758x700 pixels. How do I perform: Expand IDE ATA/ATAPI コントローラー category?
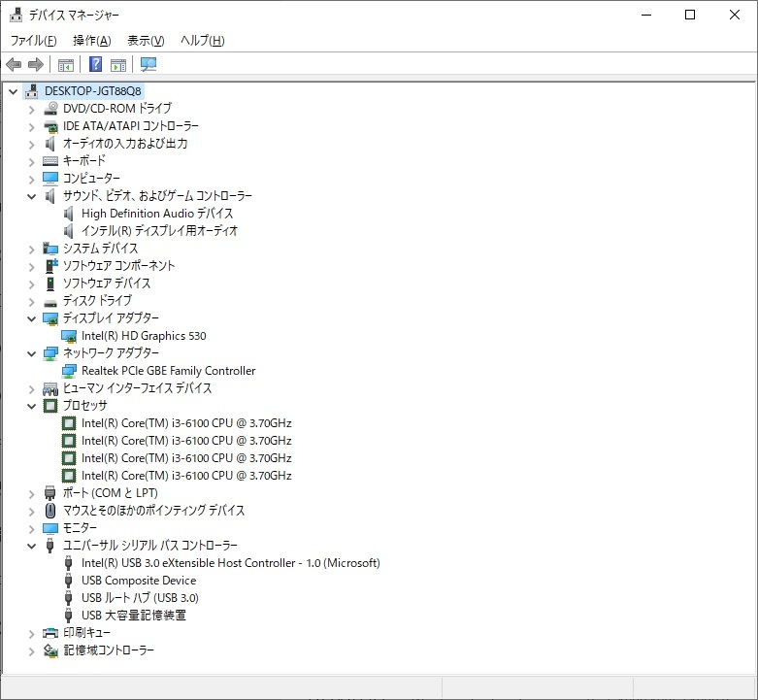(x=31, y=127)
